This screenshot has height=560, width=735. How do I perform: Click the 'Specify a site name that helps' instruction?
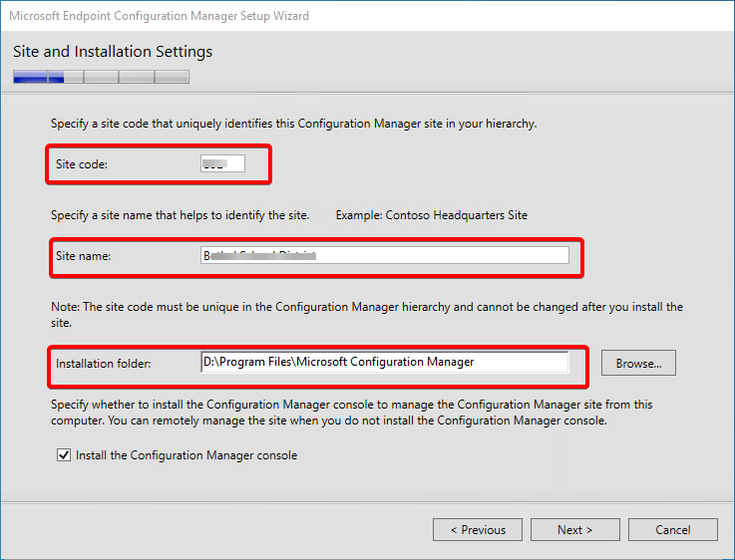180,215
